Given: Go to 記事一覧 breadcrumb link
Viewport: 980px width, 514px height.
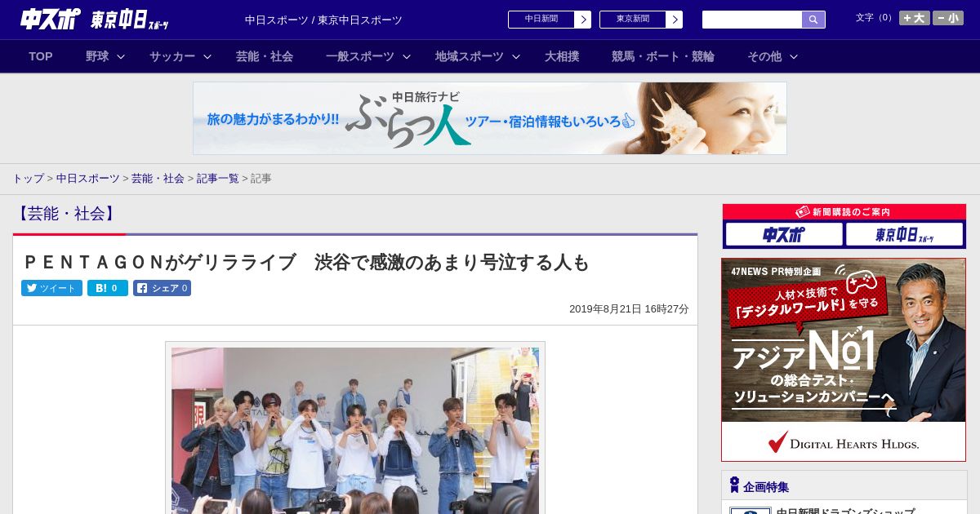Looking at the screenshot, I should pyautogui.click(x=218, y=178).
